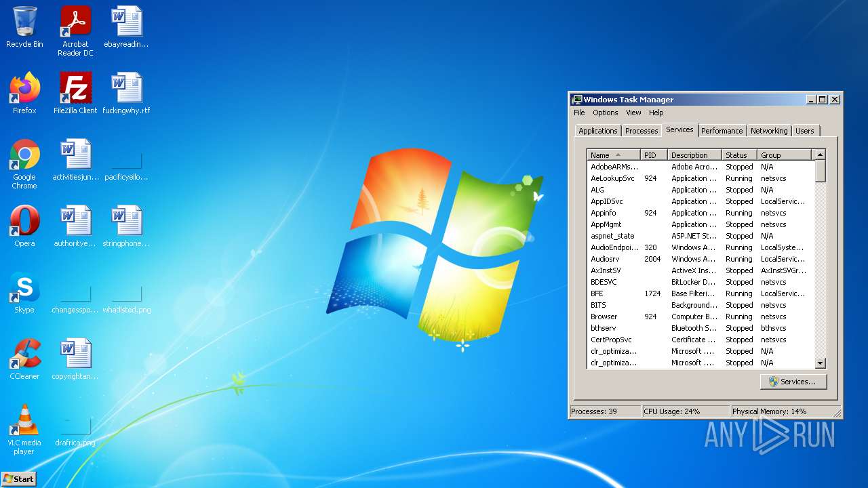Open the File menu in Task Manager
This screenshot has width=868, height=488.
coord(579,113)
